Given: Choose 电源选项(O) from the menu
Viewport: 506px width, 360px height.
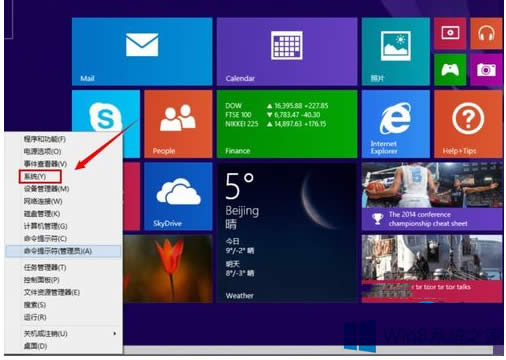Looking at the screenshot, I should 63,151.
